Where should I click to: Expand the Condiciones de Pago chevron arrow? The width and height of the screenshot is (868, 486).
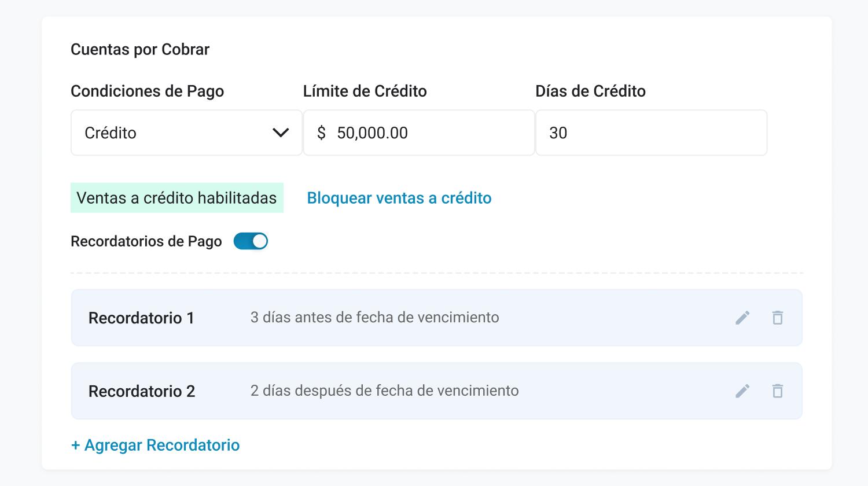pyautogui.click(x=281, y=133)
